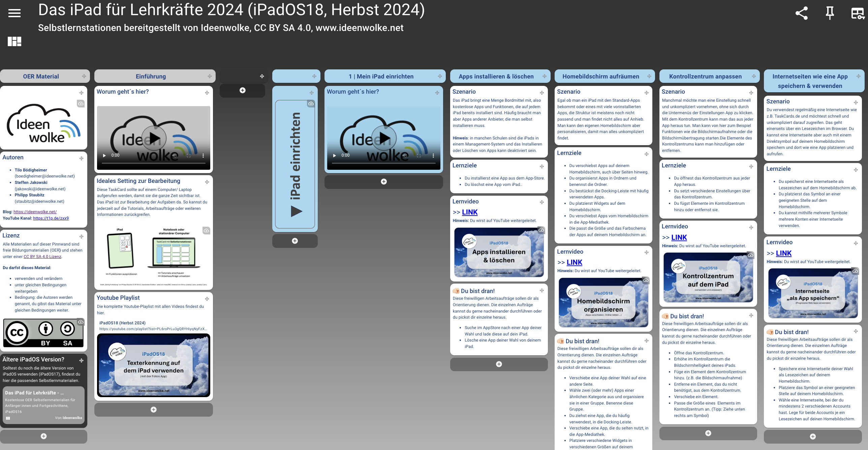The height and width of the screenshot is (450, 868).
Task: Open the board view icon at top right
Action: [x=858, y=13]
